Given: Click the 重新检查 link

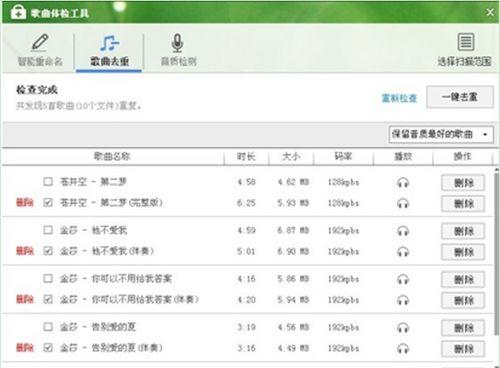Looking at the screenshot, I should (x=399, y=98).
